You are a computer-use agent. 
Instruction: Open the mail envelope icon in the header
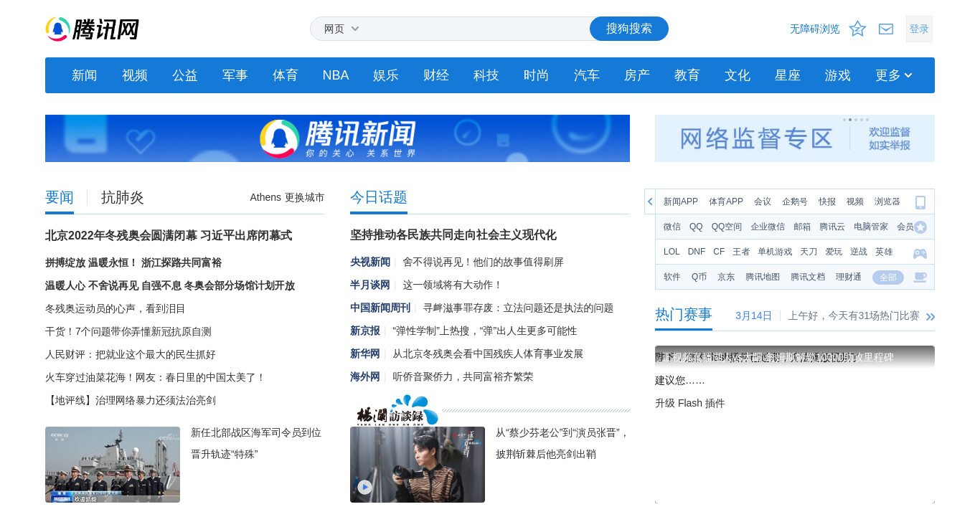[x=886, y=29]
